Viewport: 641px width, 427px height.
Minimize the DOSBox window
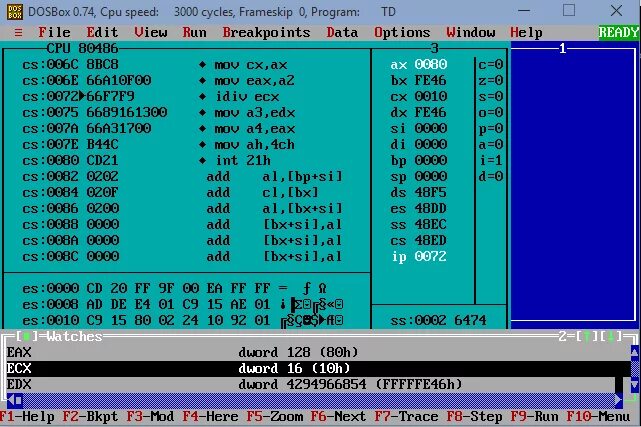[x=524, y=11]
